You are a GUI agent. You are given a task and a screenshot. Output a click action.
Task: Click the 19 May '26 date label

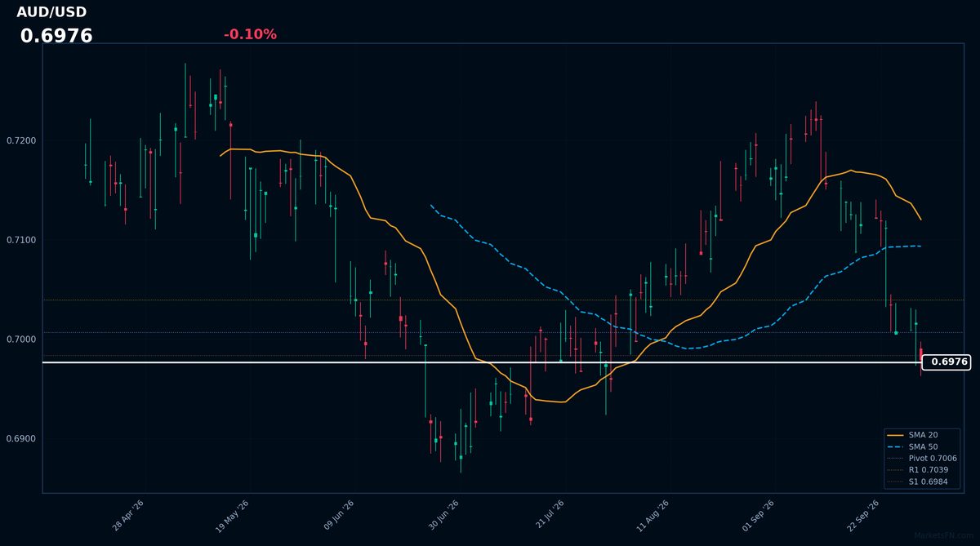[x=233, y=517]
